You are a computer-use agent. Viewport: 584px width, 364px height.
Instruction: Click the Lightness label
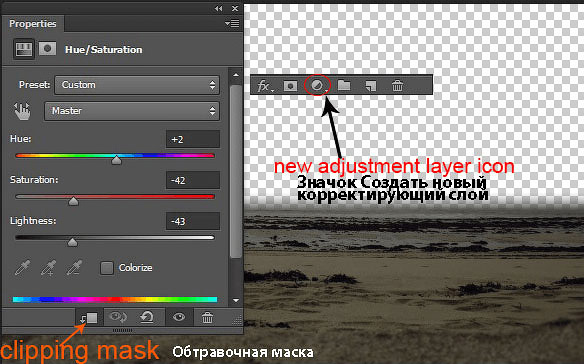point(33,221)
